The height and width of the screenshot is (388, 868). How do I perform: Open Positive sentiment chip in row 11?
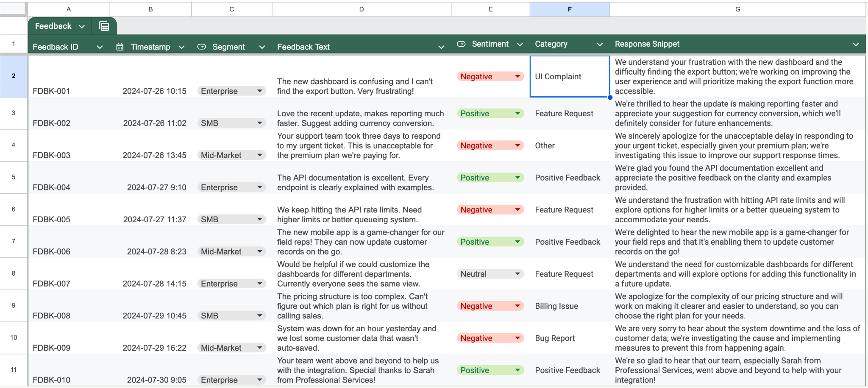[x=490, y=370]
